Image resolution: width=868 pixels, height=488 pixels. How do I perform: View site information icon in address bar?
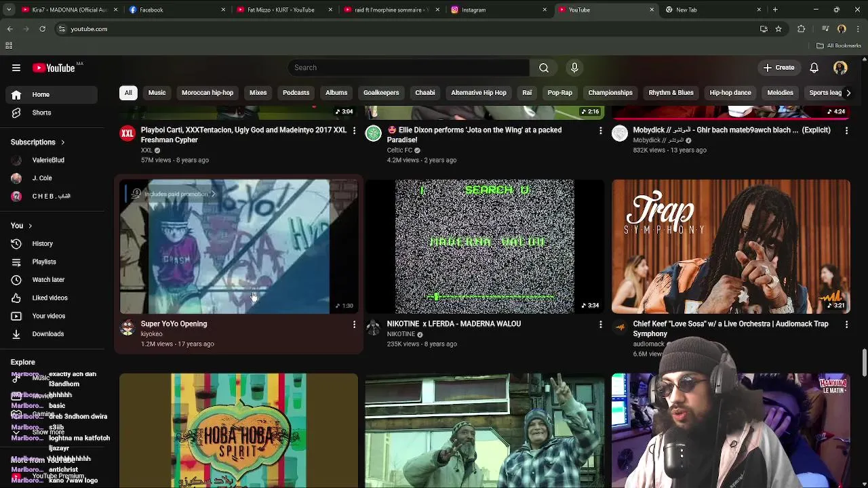point(62,29)
